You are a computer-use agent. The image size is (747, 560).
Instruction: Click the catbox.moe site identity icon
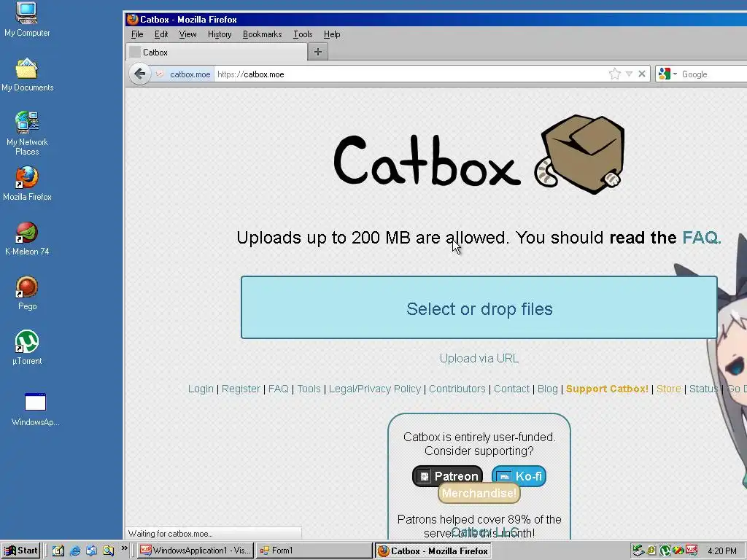pyautogui.click(x=160, y=74)
